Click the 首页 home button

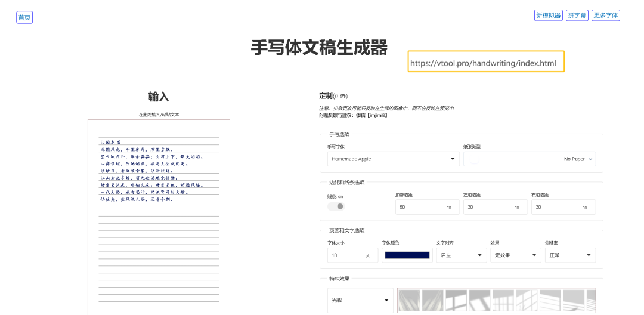pos(24,17)
